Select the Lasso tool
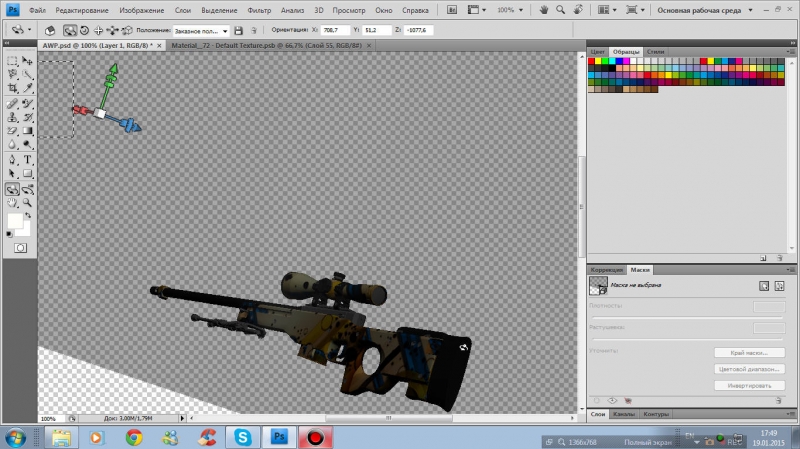Viewport: 800px width, 449px height. pos(12,74)
